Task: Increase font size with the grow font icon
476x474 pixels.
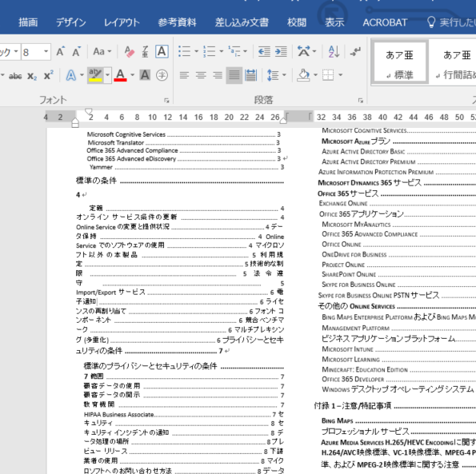Action: pos(61,51)
